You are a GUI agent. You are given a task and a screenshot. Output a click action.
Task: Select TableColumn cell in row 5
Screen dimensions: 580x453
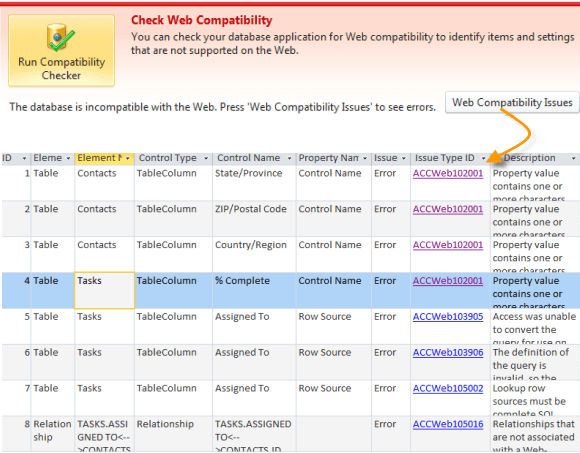click(x=173, y=326)
